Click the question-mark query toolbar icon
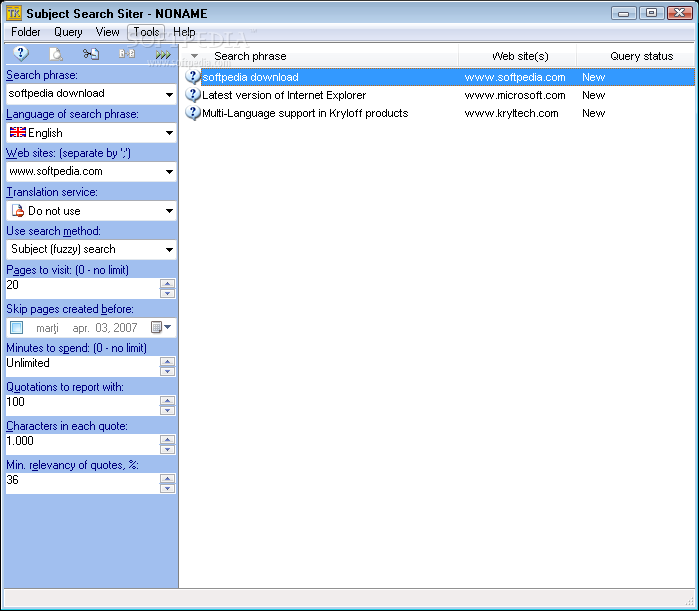 [21, 54]
